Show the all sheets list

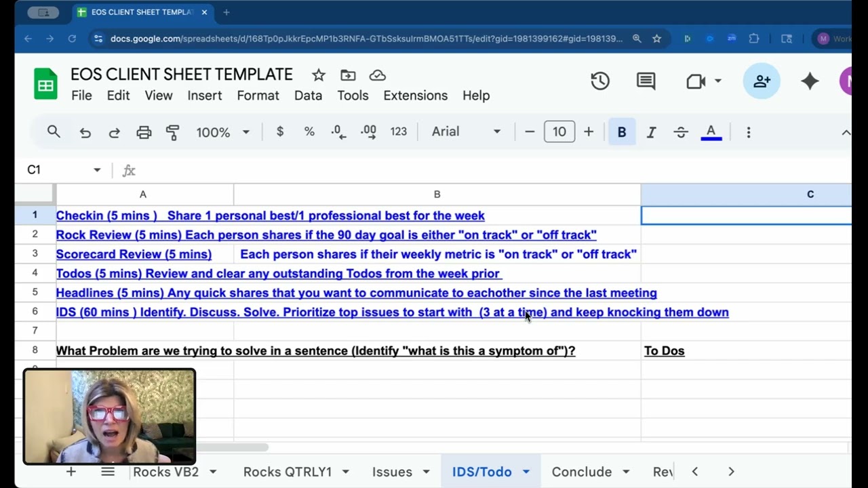[x=108, y=472]
